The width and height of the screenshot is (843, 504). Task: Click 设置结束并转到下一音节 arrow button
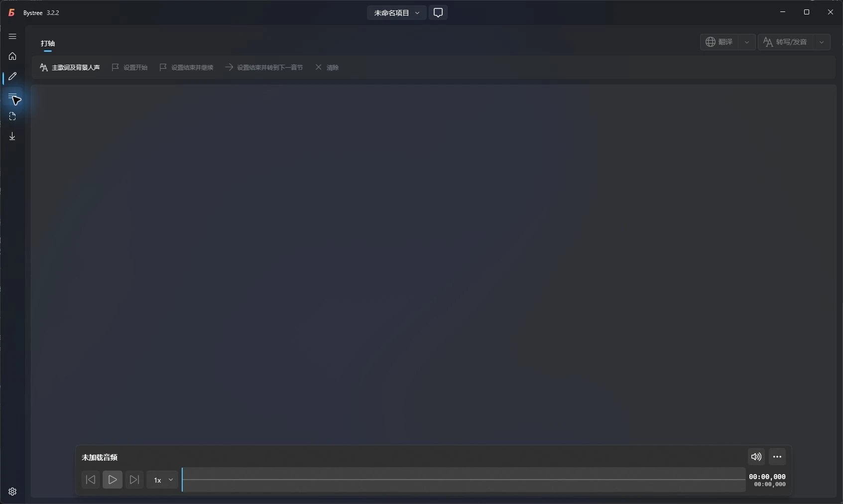[x=264, y=67]
